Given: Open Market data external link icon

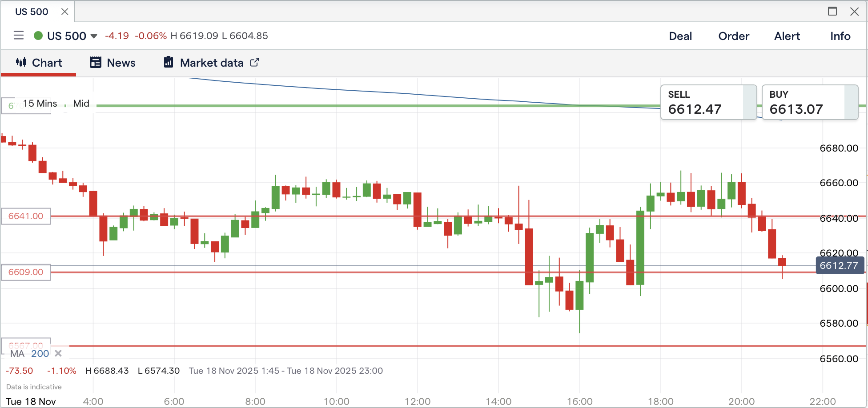Looking at the screenshot, I should pos(254,62).
